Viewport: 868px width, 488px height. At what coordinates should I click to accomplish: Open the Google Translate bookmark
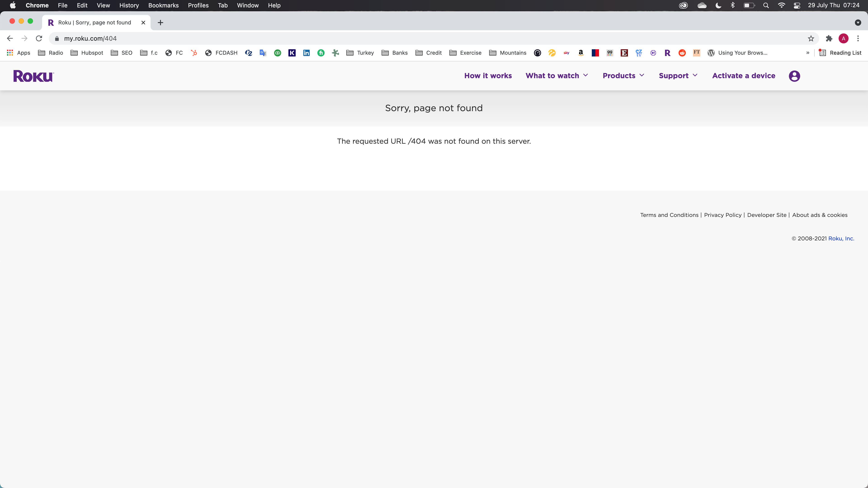pos(263,53)
